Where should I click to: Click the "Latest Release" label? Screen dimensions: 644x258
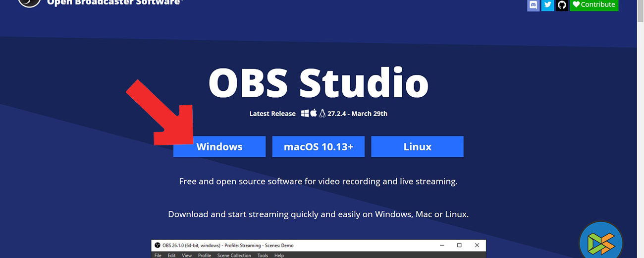272,114
